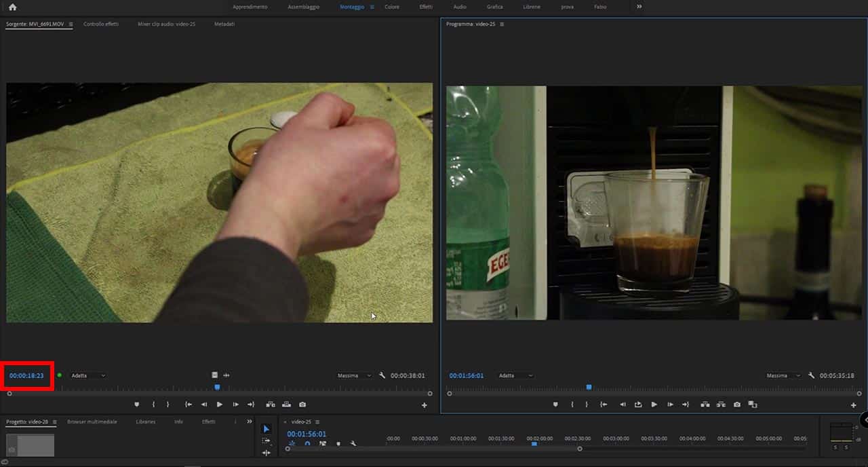Click the Insert button in the Source monitor
Image resolution: width=868 pixels, height=467 pixels.
tap(271, 405)
